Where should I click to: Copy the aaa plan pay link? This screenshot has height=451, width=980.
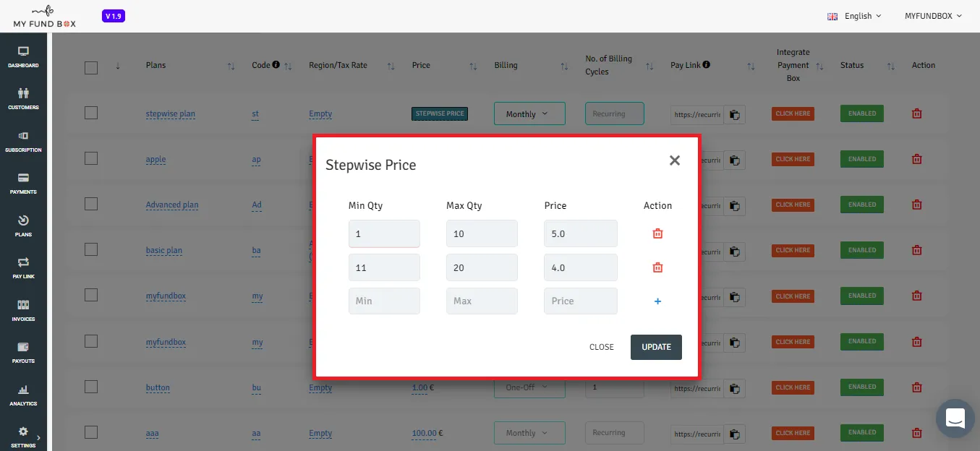pyautogui.click(x=734, y=434)
